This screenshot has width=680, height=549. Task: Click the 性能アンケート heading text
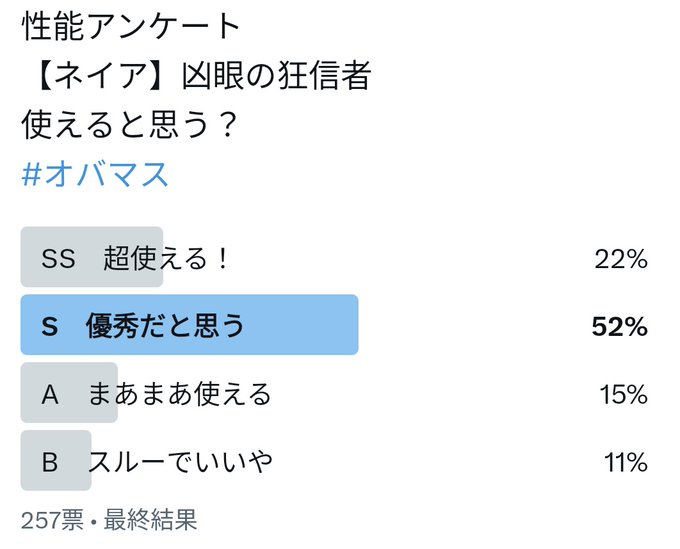[130, 26]
